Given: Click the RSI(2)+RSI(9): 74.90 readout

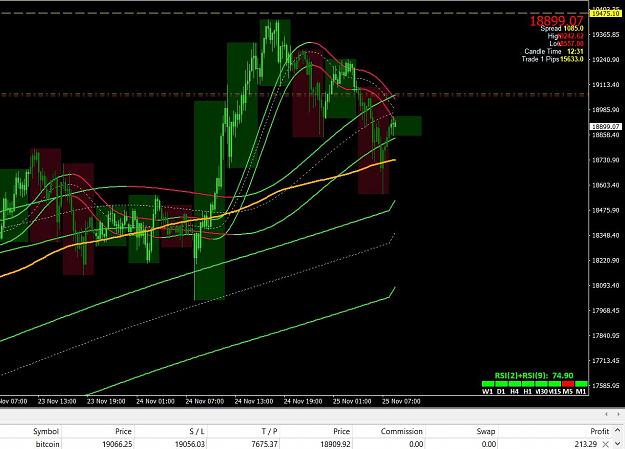Looking at the screenshot, I should pyautogui.click(x=534, y=376).
